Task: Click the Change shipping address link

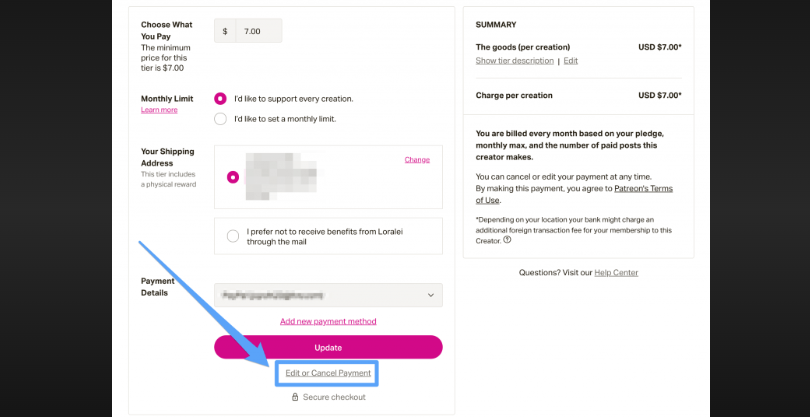Action: pos(417,160)
